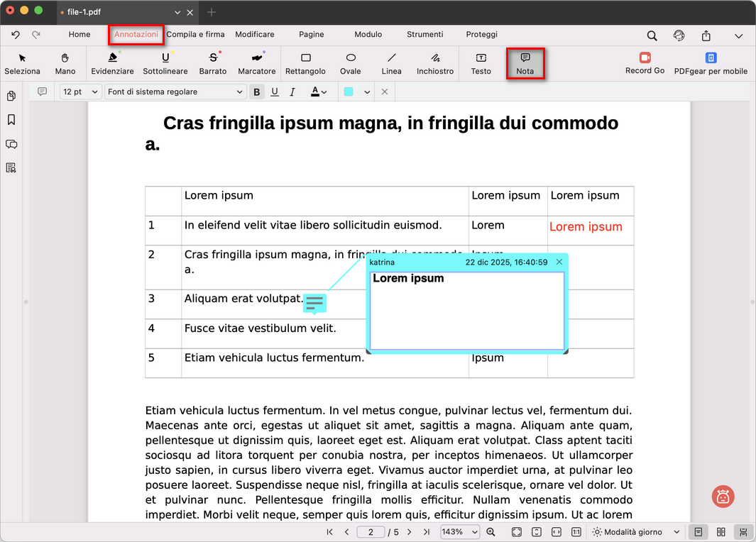Open the 143% zoom level dropdown

459,532
